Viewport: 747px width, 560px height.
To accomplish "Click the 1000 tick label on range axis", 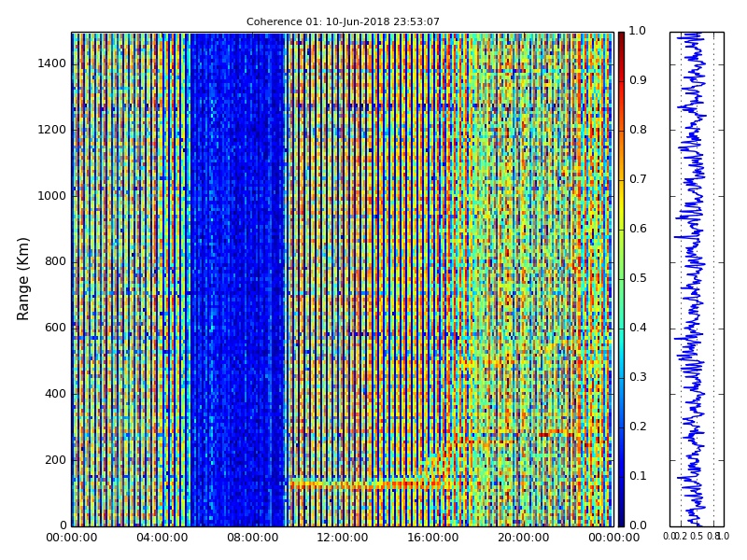I will (x=52, y=196).
